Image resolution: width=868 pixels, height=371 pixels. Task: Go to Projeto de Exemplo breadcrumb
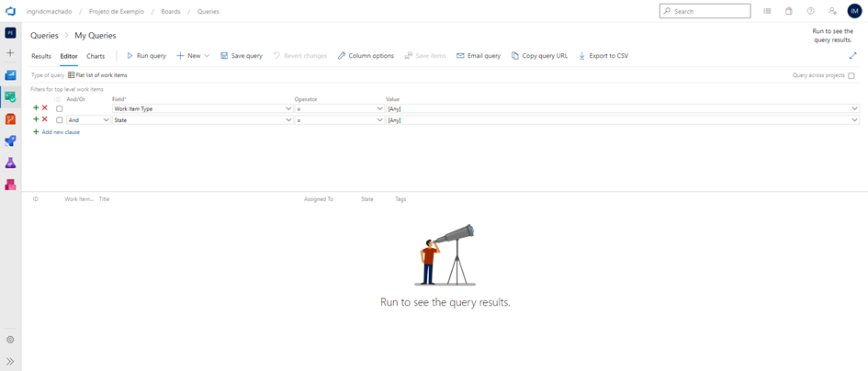(x=118, y=11)
